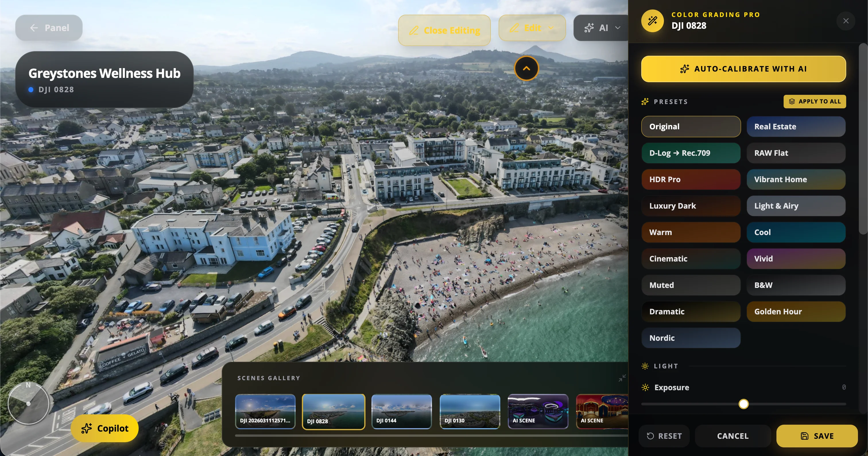Choose the Golden Hour preset
868x456 pixels.
tap(796, 311)
